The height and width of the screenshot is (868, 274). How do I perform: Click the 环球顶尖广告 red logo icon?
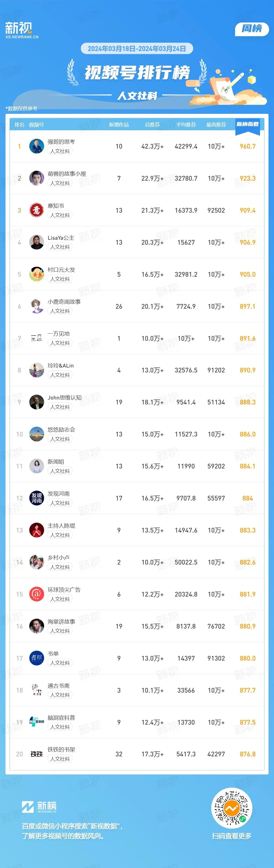point(36,594)
